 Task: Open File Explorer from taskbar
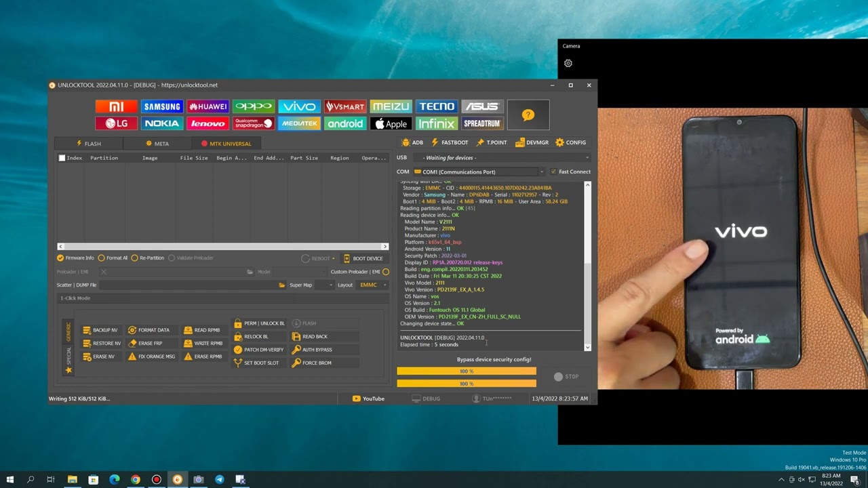click(73, 480)
